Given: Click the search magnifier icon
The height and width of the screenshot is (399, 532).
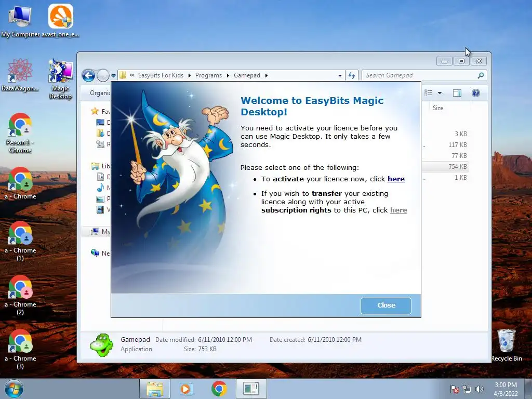Looking at the screenshot, I should pos(481,75).
